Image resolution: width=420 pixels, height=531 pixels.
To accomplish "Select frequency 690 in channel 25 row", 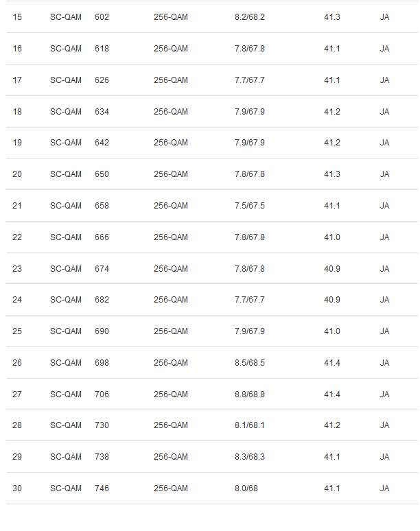I will click(x=102, y=331).
